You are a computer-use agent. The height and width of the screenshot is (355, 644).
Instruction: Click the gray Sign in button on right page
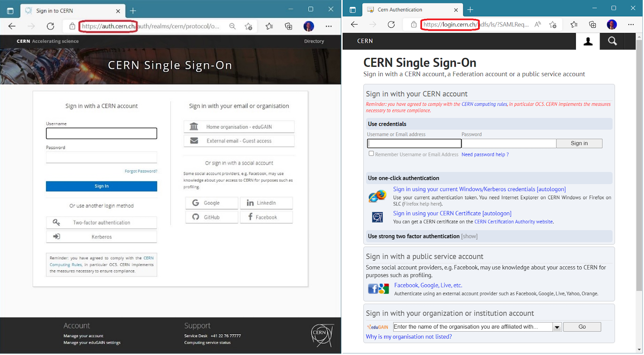pyautogui.click(x=579, y=143)
